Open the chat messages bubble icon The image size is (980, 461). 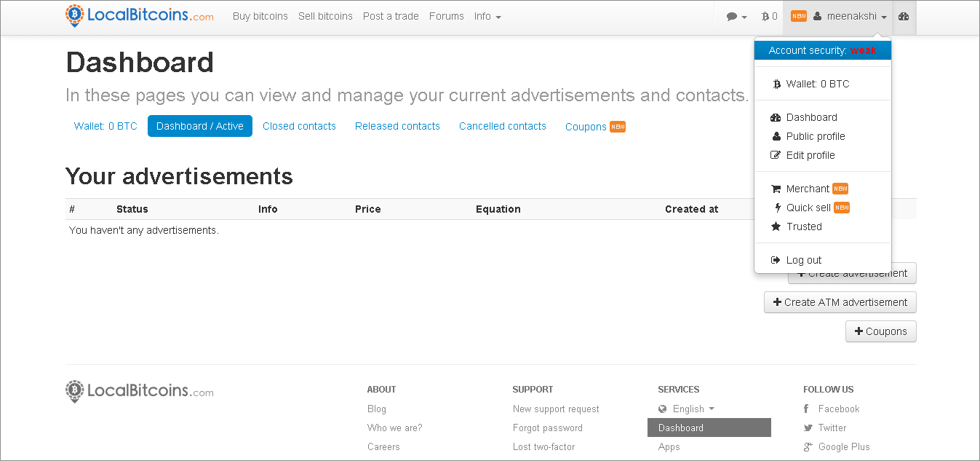(x=736, y=16)
